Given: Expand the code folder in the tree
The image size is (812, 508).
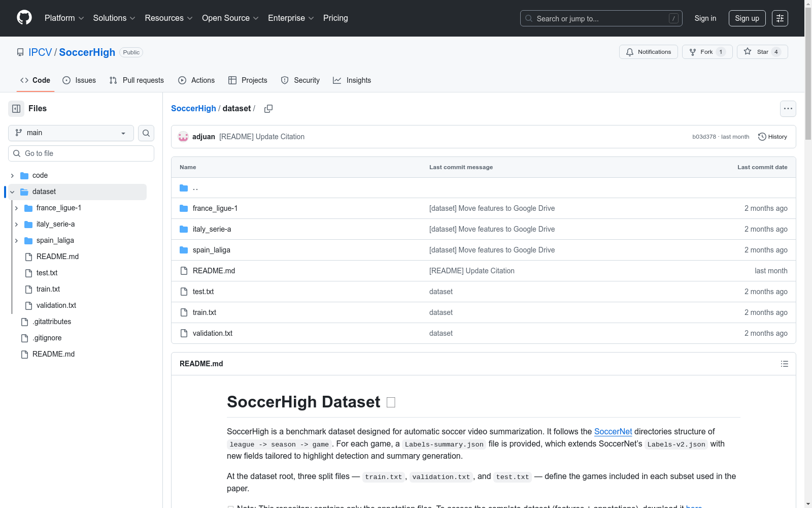Looking at the screenshot, I should click(x=12, y=176).
